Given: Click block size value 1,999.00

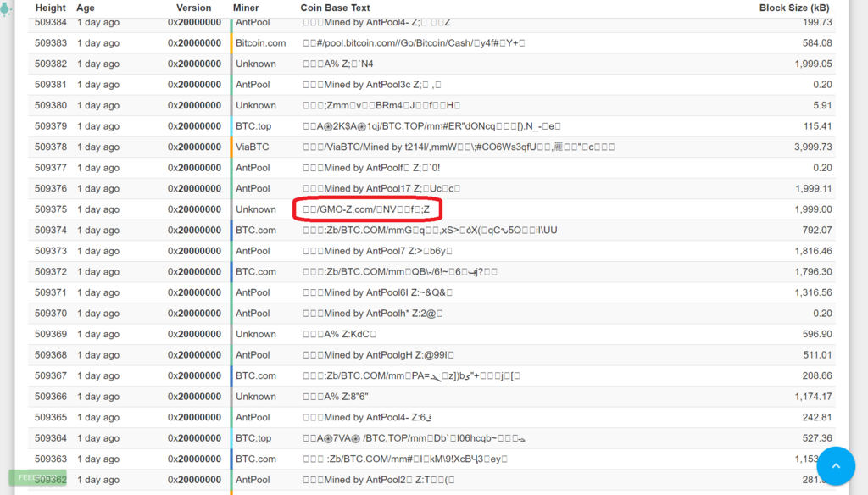Looking at the screenshot, I should pyautogui.click(x=813, y=209).
